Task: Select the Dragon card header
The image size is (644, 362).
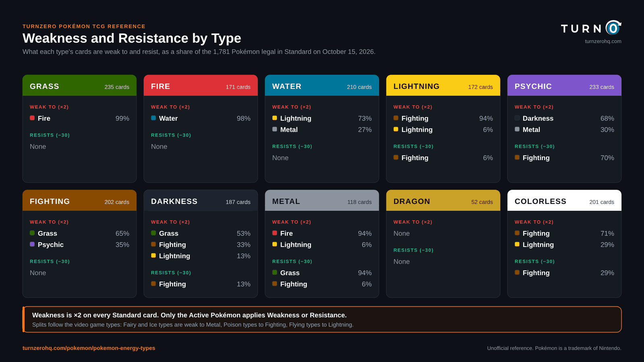Action: [x=443, y=200]
